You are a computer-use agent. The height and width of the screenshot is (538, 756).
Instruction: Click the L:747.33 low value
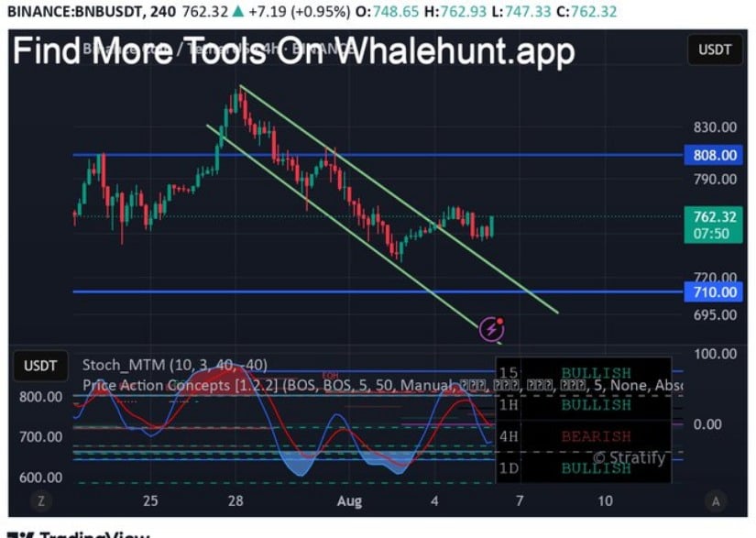[520, 11]
